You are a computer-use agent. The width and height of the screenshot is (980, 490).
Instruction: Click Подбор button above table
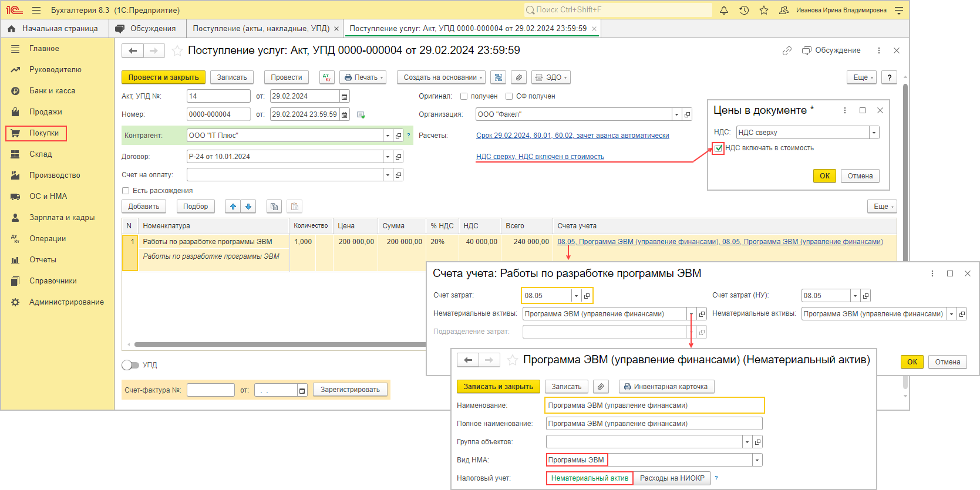click(x=196, y=207)
